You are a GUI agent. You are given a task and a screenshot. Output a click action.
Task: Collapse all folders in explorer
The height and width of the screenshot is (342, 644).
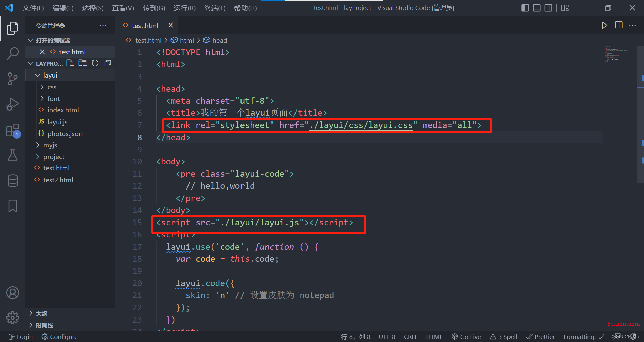[108, 63]
